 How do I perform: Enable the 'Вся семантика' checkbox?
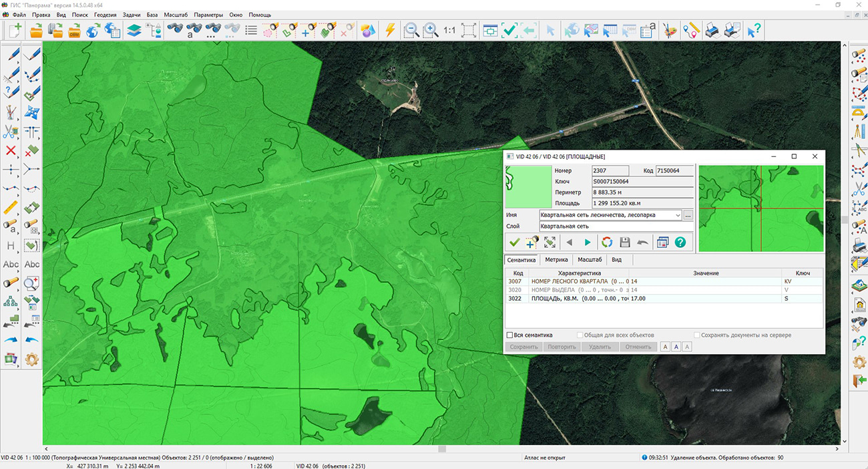[x=510, y=335]
